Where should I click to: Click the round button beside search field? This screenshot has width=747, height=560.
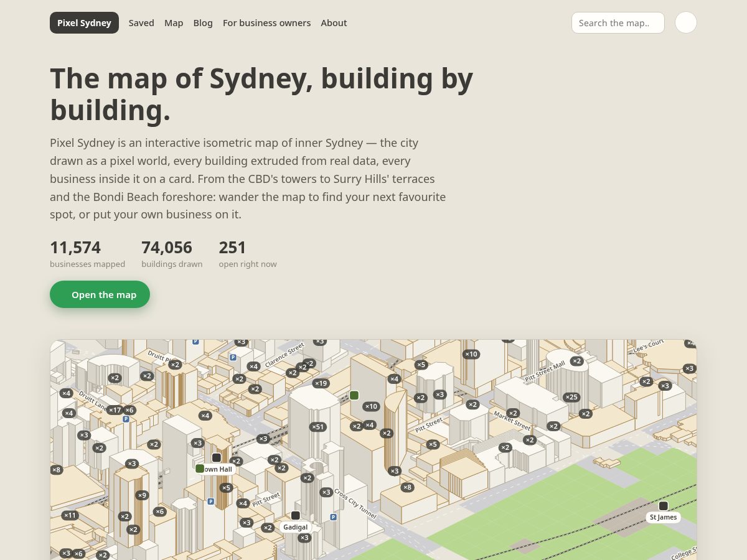pyautogui.click(x=686, y=22)
